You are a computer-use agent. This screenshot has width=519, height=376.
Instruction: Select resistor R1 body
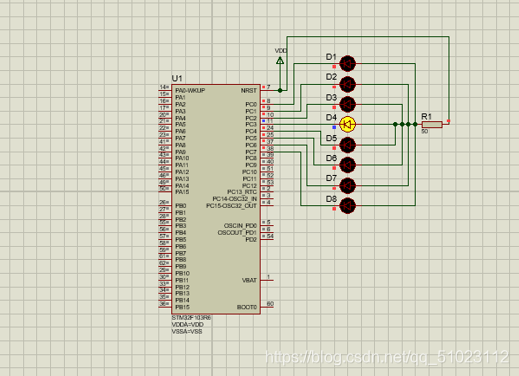[432, 125]
